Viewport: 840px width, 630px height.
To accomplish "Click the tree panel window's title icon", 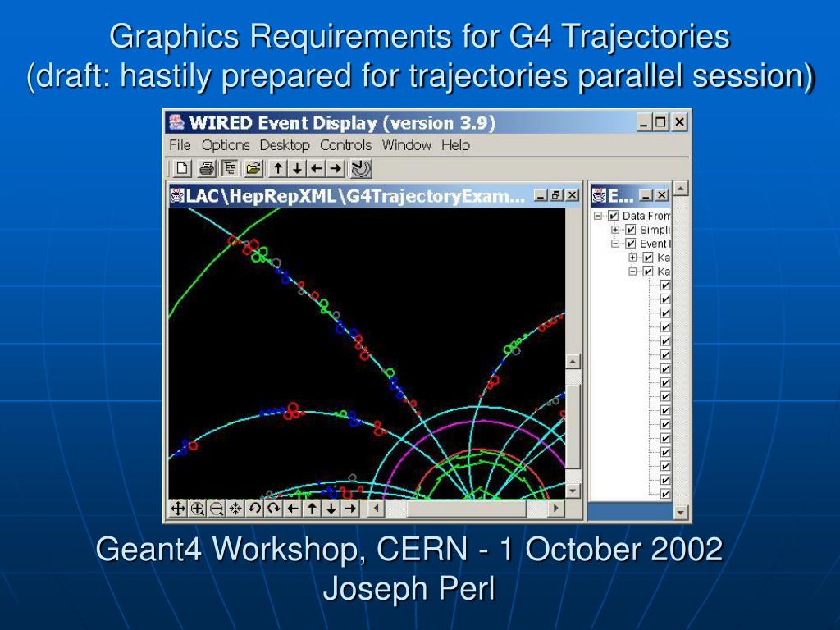I will click(x=598, y=195).
